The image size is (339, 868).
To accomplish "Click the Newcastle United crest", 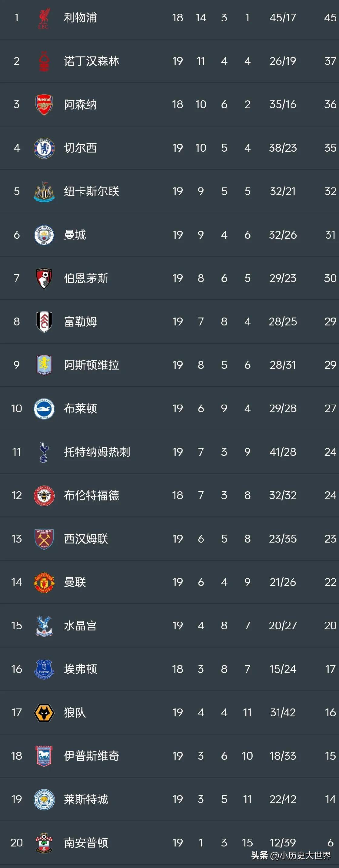I will click(x=44, y=191).
